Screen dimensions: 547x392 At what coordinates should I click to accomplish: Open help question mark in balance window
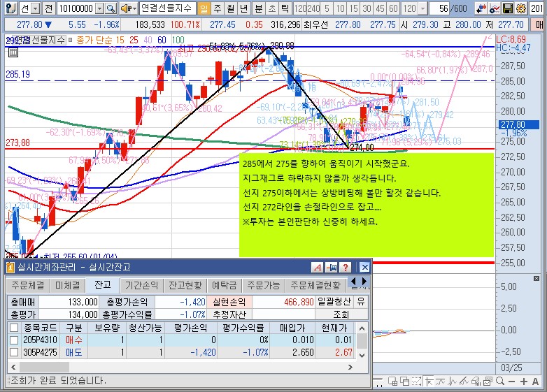point(345,267)
